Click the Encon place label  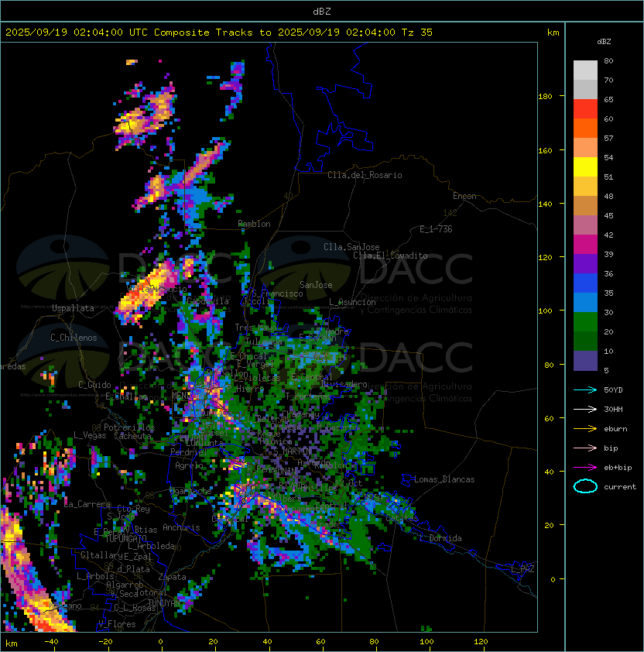tap(464, 196)
